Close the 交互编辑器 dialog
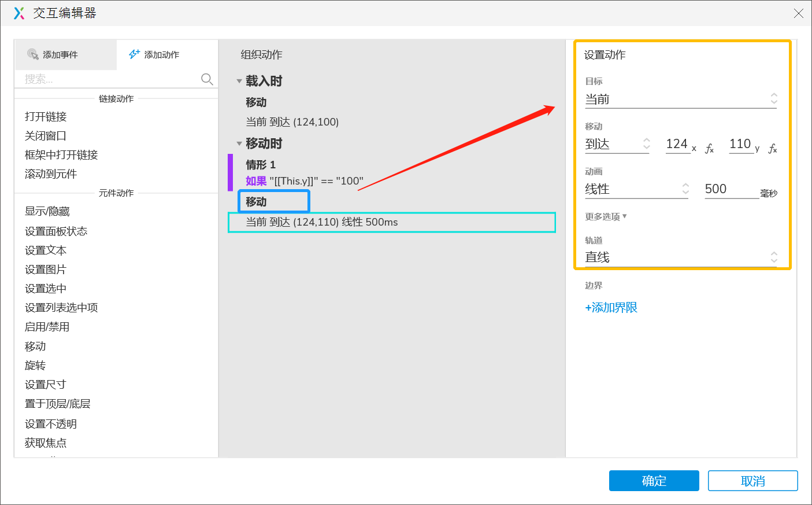This screenshot has width=812, height=505. pos(799,13)
